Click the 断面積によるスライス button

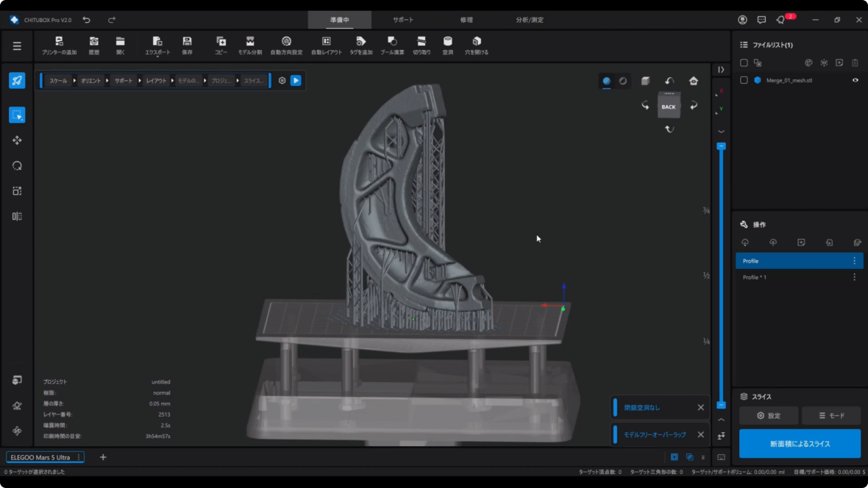800,444
